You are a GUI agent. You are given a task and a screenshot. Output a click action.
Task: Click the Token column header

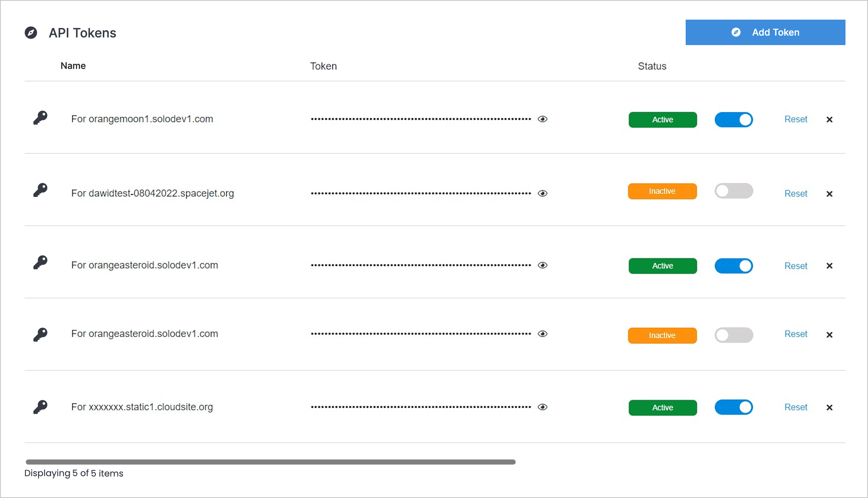(x=323, y=66)
